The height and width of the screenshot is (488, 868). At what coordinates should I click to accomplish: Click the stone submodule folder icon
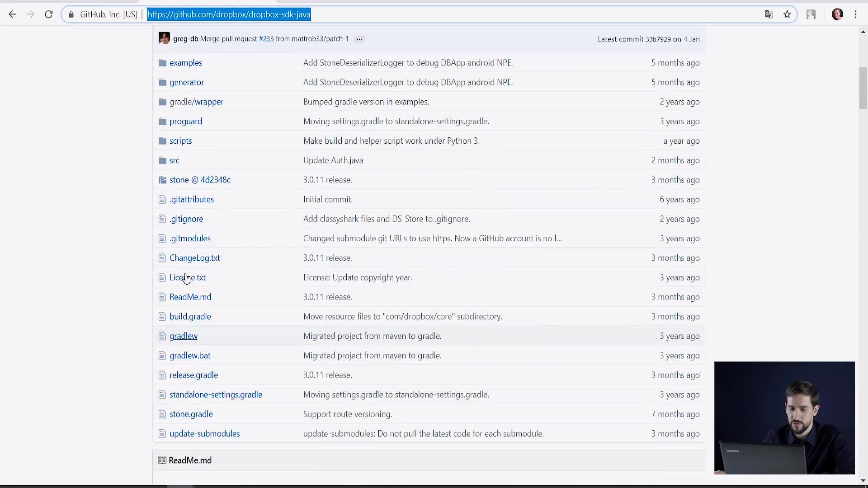(162, 180)
